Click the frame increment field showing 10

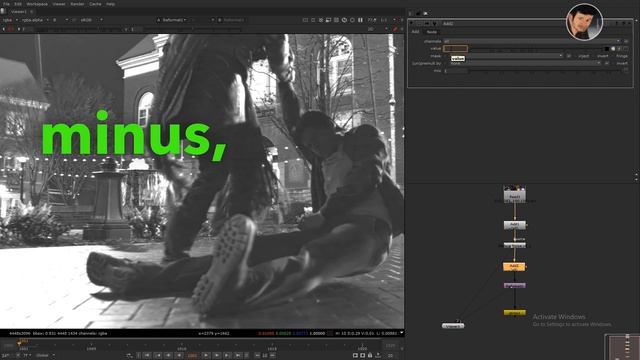click(265, 356)
